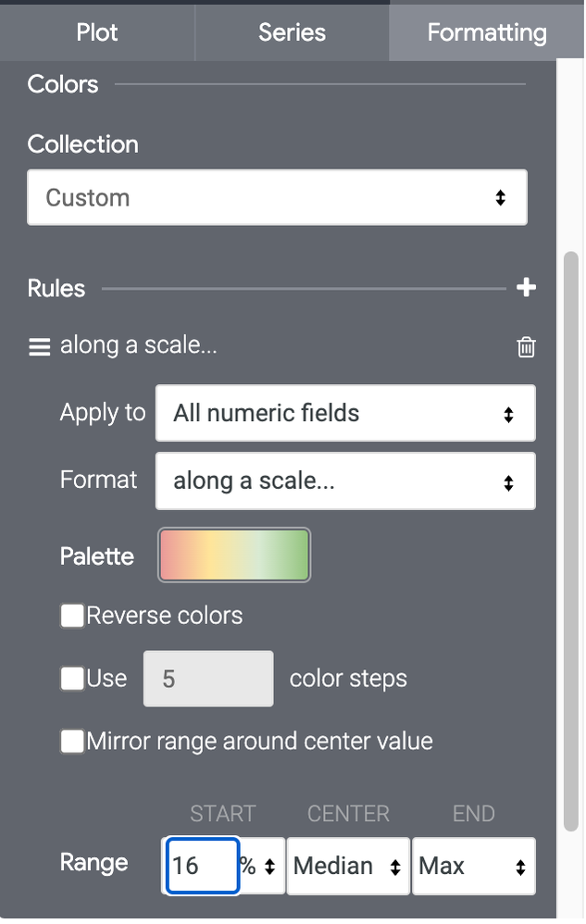Check the Use color steps checkbox

click(72, 679)
